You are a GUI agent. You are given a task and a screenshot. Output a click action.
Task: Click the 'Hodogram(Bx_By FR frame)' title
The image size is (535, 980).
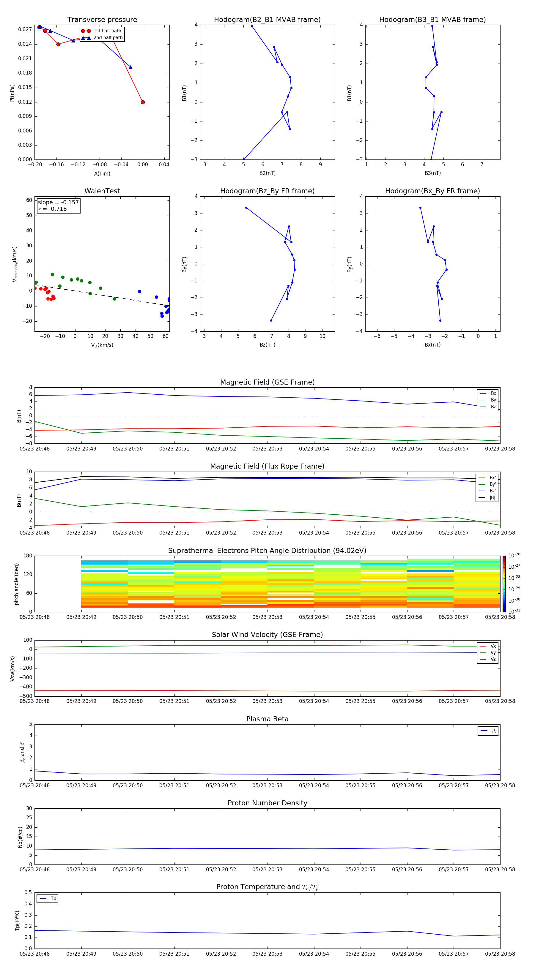tap(432, 191)
